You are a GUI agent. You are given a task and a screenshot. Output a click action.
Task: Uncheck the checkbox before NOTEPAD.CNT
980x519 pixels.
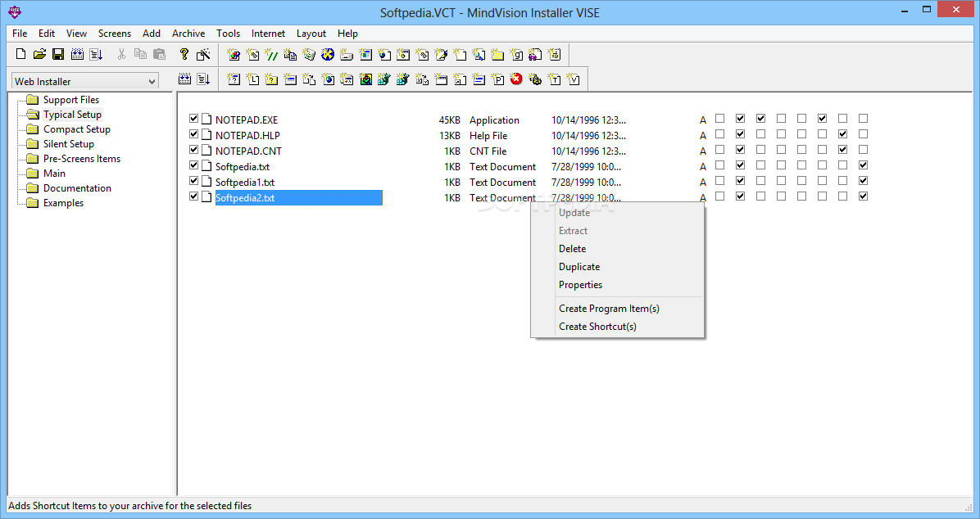[x=193, y=150]
